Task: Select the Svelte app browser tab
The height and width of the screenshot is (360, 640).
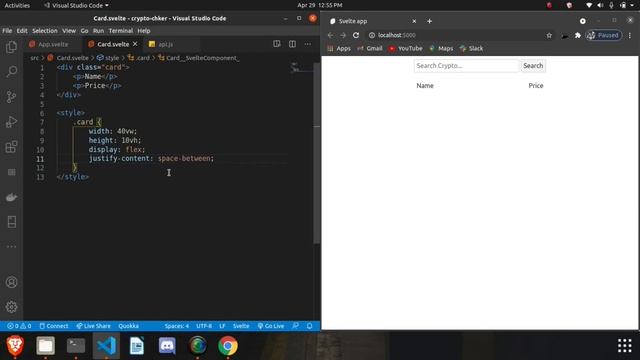Action: click(x=371, y=21)
